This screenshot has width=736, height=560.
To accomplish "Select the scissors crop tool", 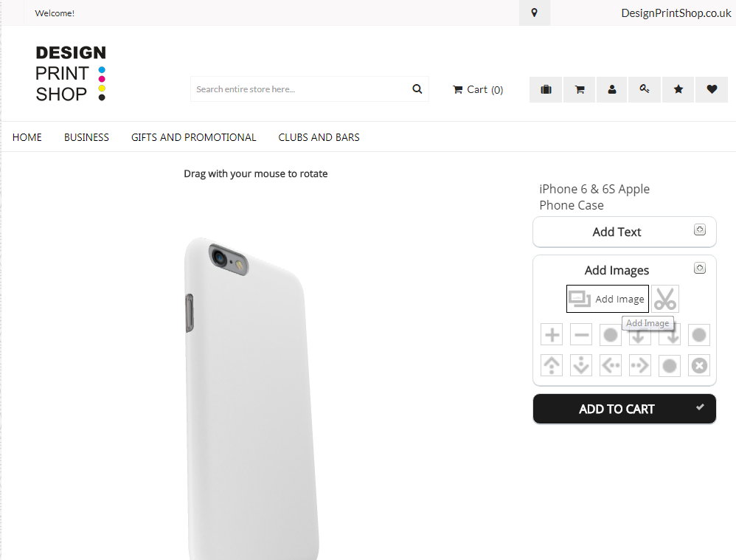I will pyautogui.click(x=665, y=299).
